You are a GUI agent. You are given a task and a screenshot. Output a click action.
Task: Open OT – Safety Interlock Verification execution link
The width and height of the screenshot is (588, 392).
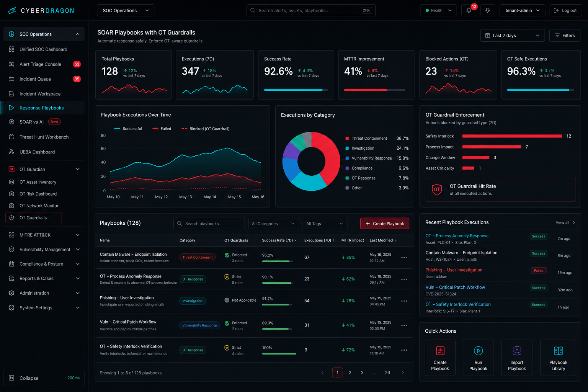click(x=458, y=304)
